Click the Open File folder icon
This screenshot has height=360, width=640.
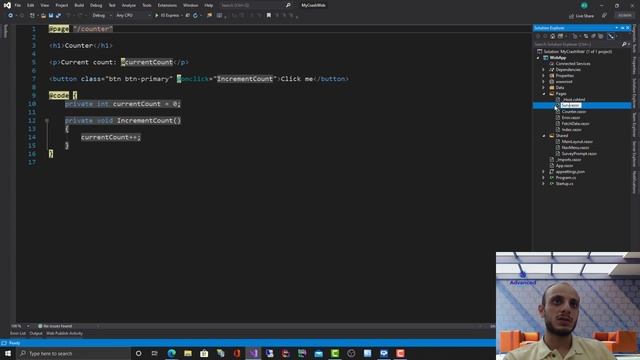pos(43,16)
